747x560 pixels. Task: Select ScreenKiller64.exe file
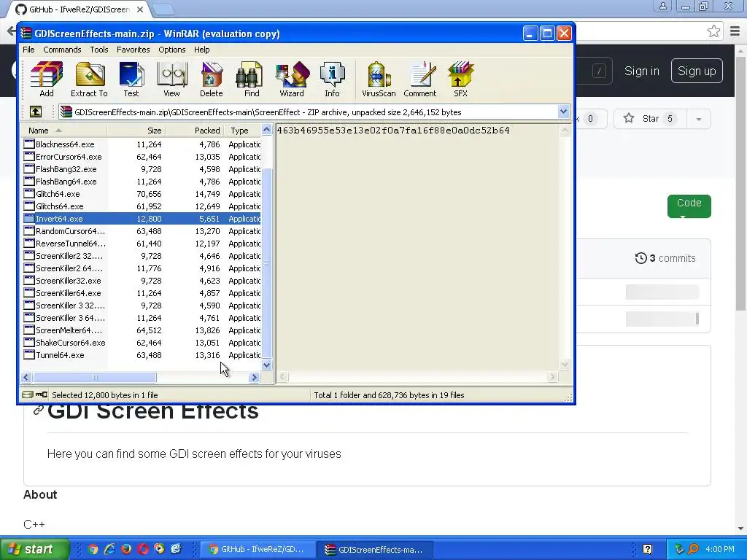click(142, 293)
